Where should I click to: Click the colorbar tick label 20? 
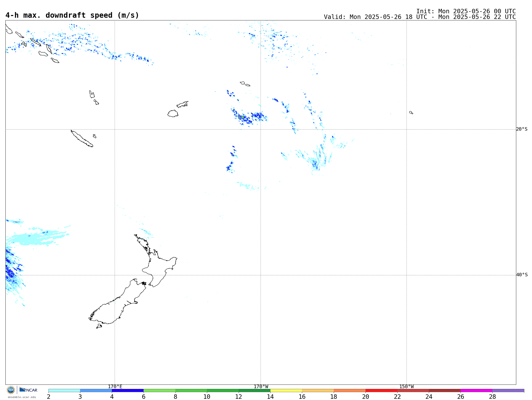(366, 397)
